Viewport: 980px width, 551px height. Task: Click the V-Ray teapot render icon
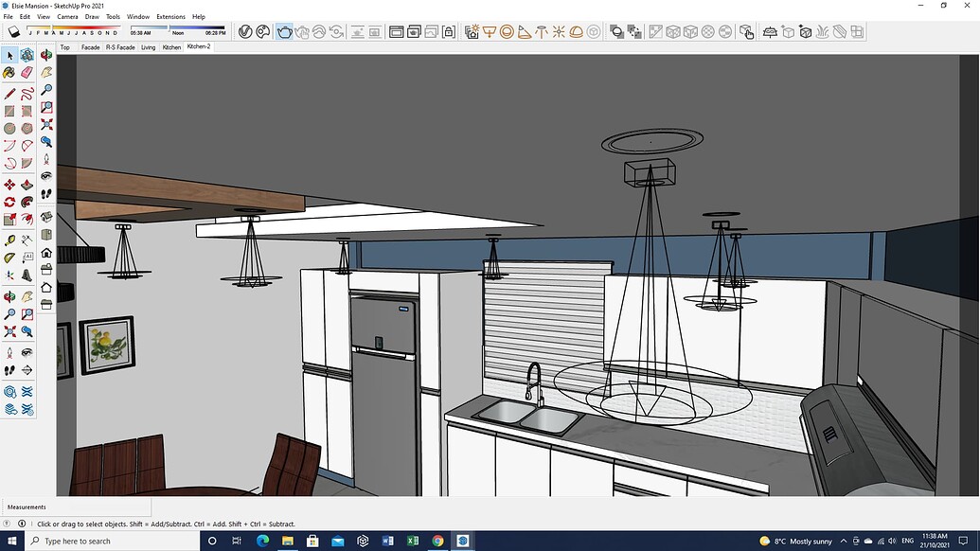[284, 31]
